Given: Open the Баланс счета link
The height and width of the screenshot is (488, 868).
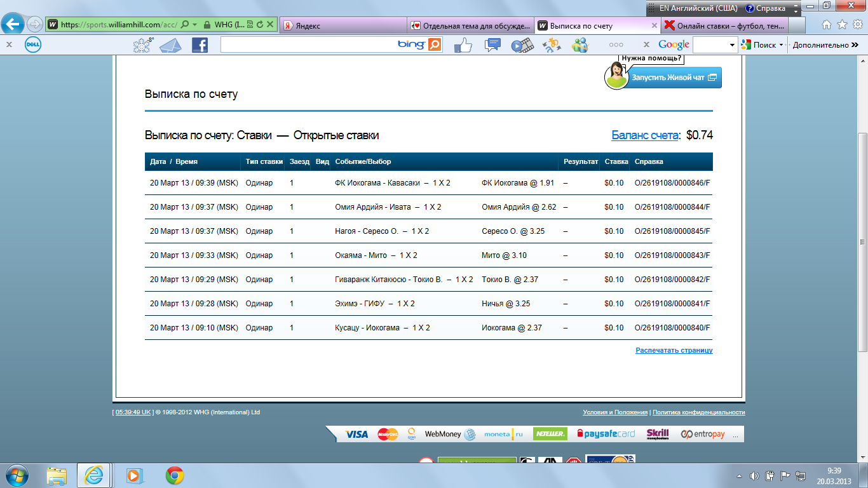Looking at the screenshot, I should coord(646,135).
